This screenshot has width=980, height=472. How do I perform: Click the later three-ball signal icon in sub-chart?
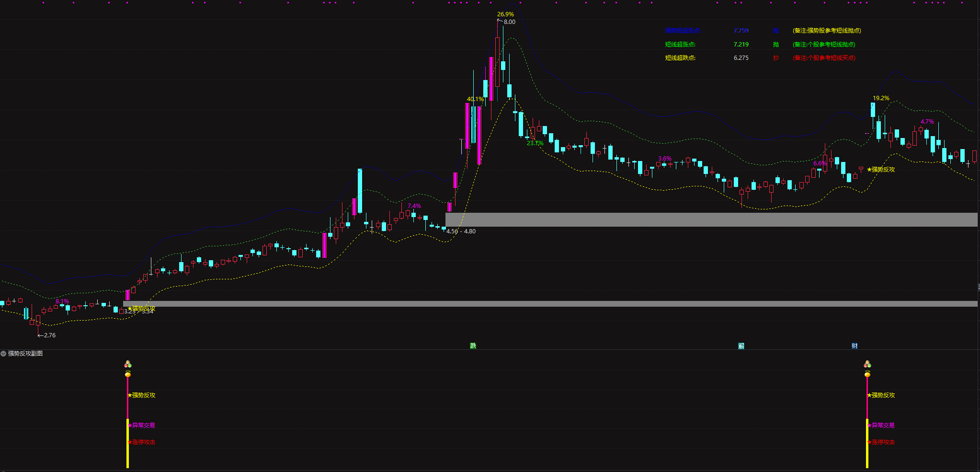pyautogui.click(x=867, y=365)
